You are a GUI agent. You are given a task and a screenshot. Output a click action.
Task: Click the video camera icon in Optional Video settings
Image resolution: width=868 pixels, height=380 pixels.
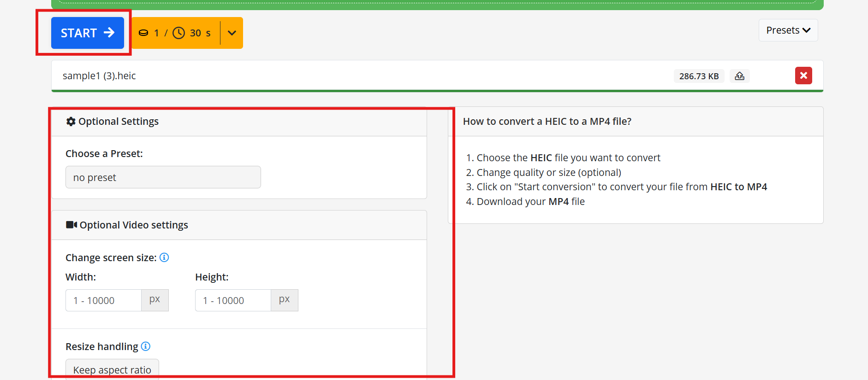pyautogui.click(x=71, y=225)
